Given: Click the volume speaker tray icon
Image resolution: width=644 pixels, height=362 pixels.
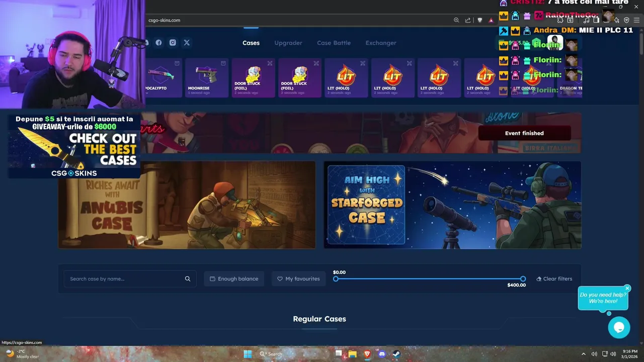Looking at the screenshot, I should click(x=613, y=354).
